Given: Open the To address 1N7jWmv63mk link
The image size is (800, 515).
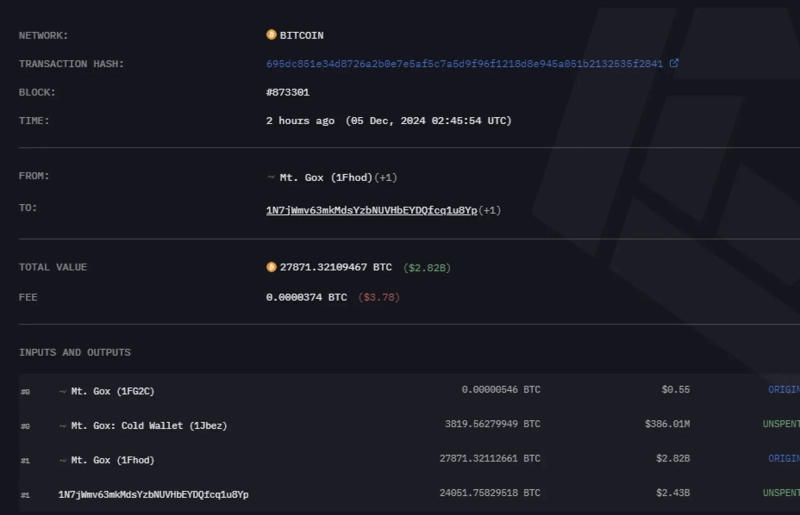Looking at the screenshot, I should click(371, 210).
